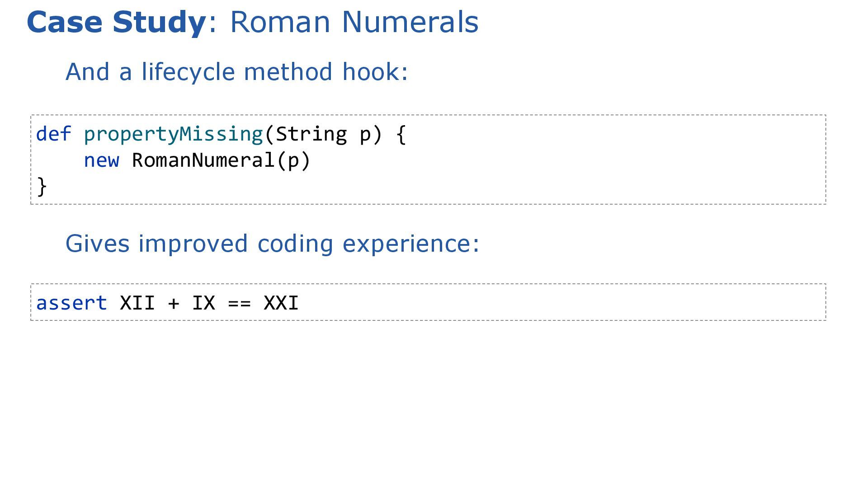Click the 'And a lifecycle method hook:' text

coord(236,72)
